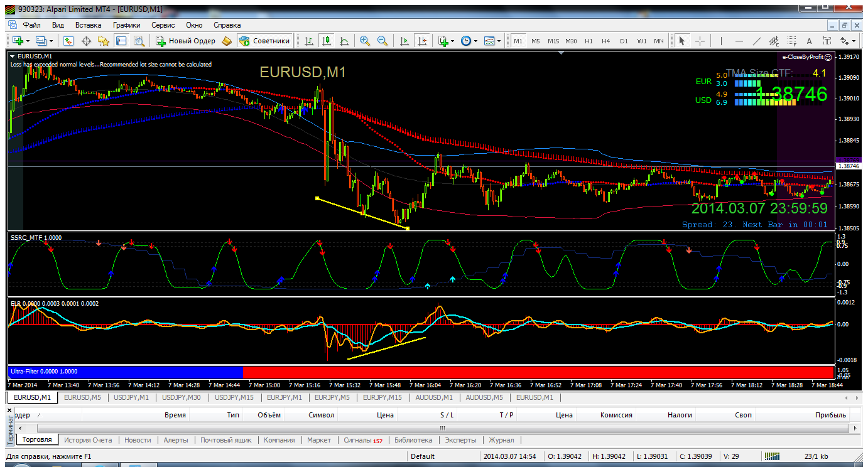Image resolution: width=868 pixels, height=467 pixels.
Task: Select the Vertical Line drawing tool
Action: [721, 41]
